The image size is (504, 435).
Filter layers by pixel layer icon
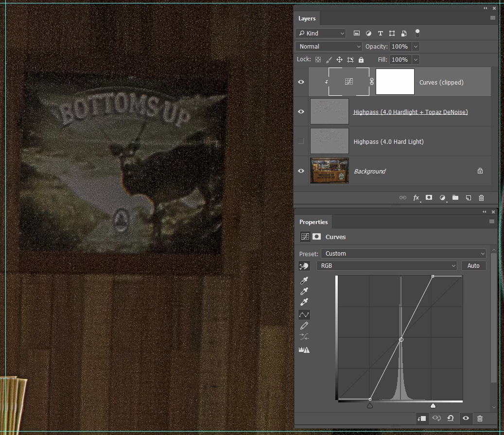[x=356, y=33]
